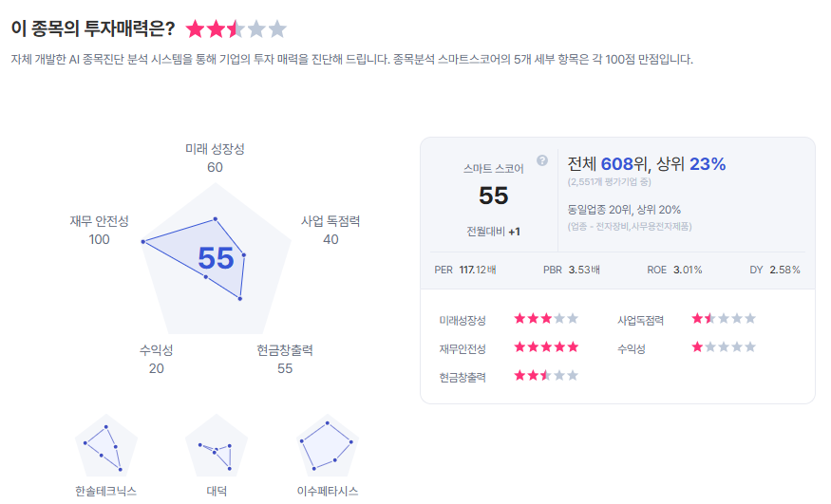831x504 pixels.
Task: Click the 사업 독점력 axis label on the radar
Action: coord(331,221)
